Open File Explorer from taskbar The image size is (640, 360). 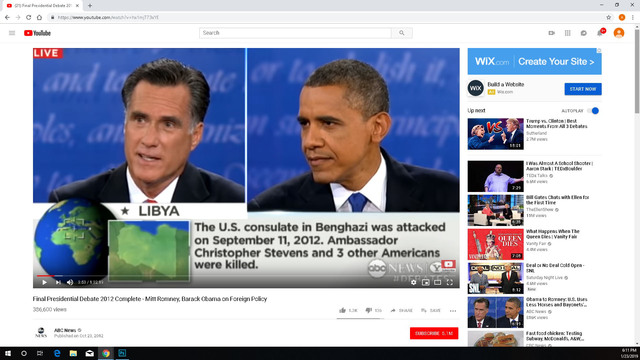click(73, 353)
